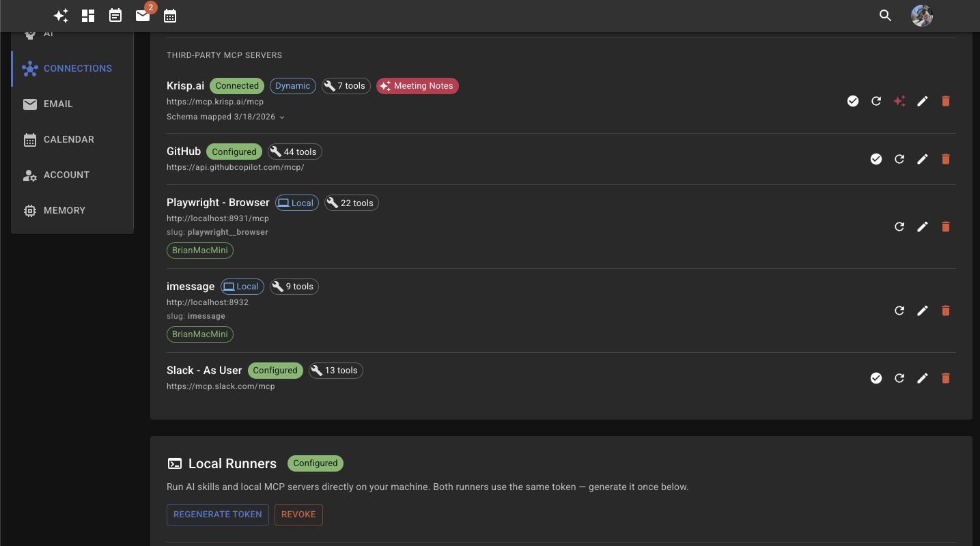The image size is (980, 546).
Task: Delete the Krisp.ai server
Action: 946,101
